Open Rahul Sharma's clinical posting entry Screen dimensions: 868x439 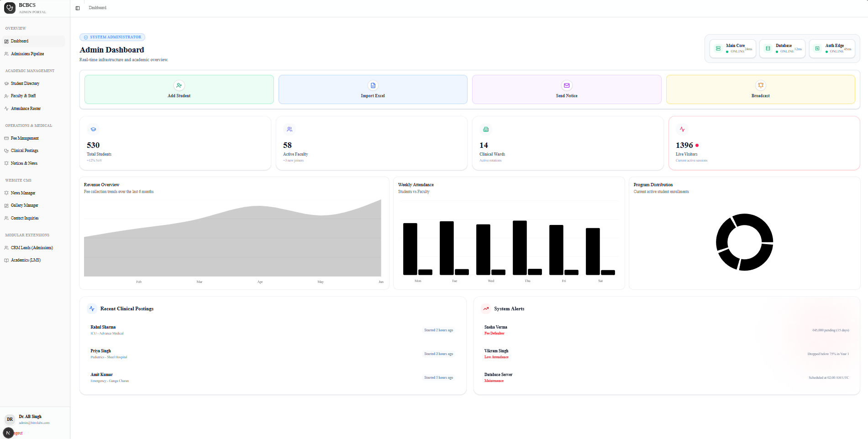(x=273, y=330)
